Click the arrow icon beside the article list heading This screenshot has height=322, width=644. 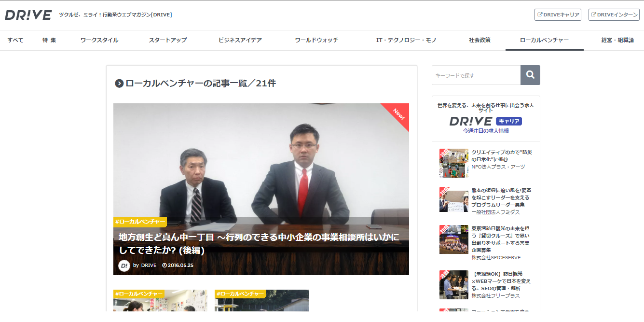pyautogui.click(x=119, y=84)
